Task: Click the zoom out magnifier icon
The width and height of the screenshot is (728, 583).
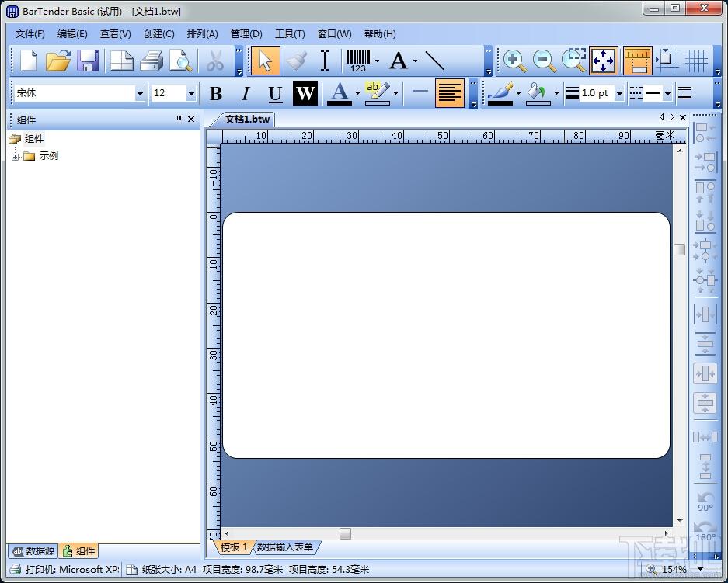Action: point(544,61)
